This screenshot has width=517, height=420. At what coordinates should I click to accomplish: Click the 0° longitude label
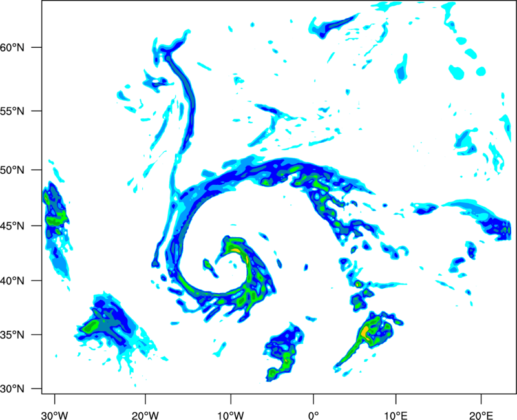point(313,415)
